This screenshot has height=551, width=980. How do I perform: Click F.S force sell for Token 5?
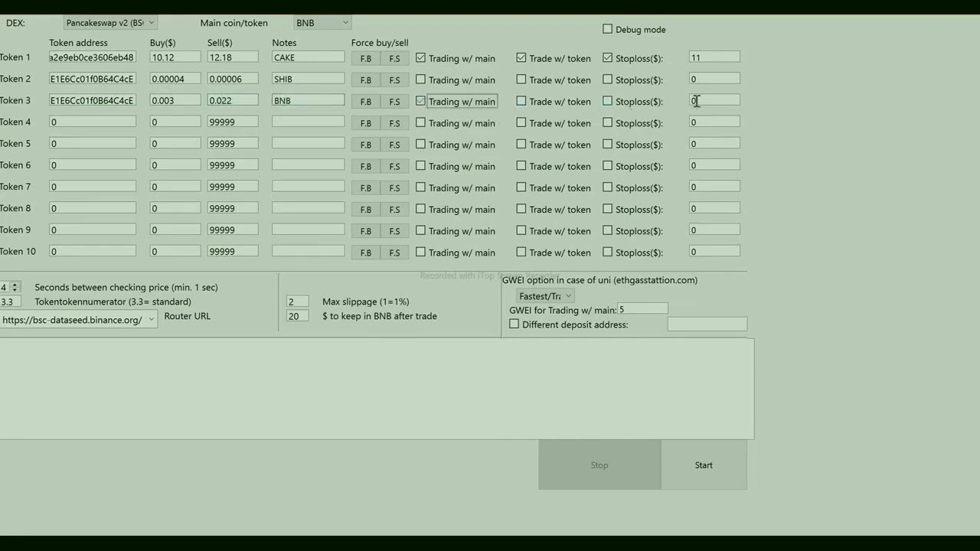click(x=394, y=145)
